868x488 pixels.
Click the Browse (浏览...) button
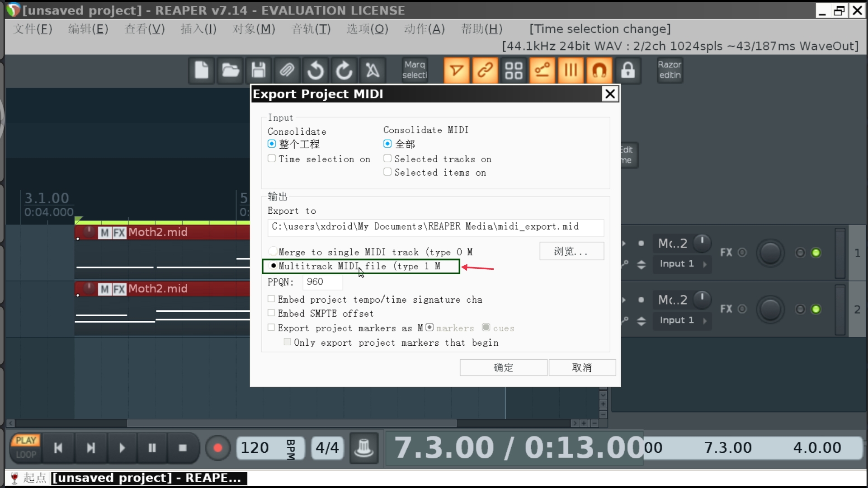click(x=571, y=251)
